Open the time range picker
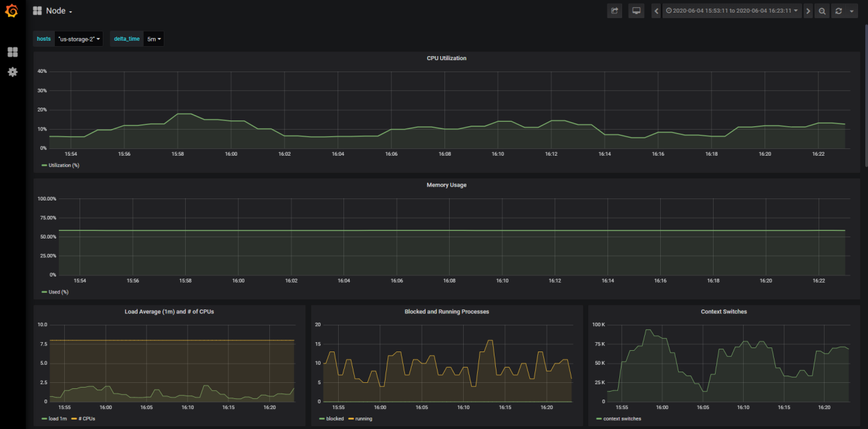The image size is (868, 429). point(732,11)
